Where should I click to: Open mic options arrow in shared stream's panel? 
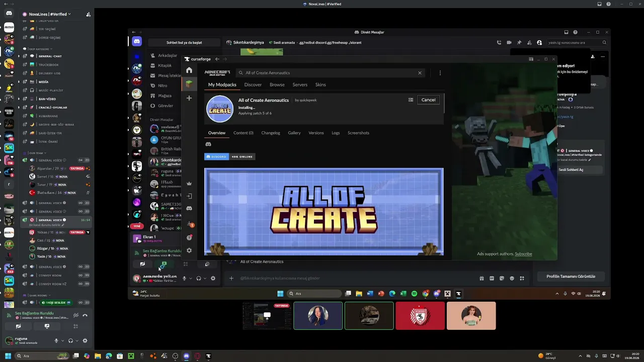(190, 278)
